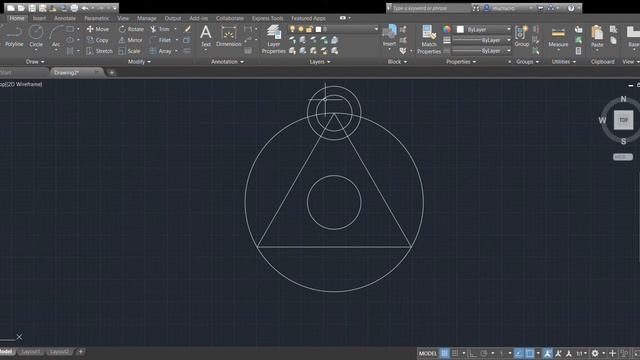This screenshot has width=640, height=360.
Task: Select the Arc drawing tool
Action: click(56, 36)
